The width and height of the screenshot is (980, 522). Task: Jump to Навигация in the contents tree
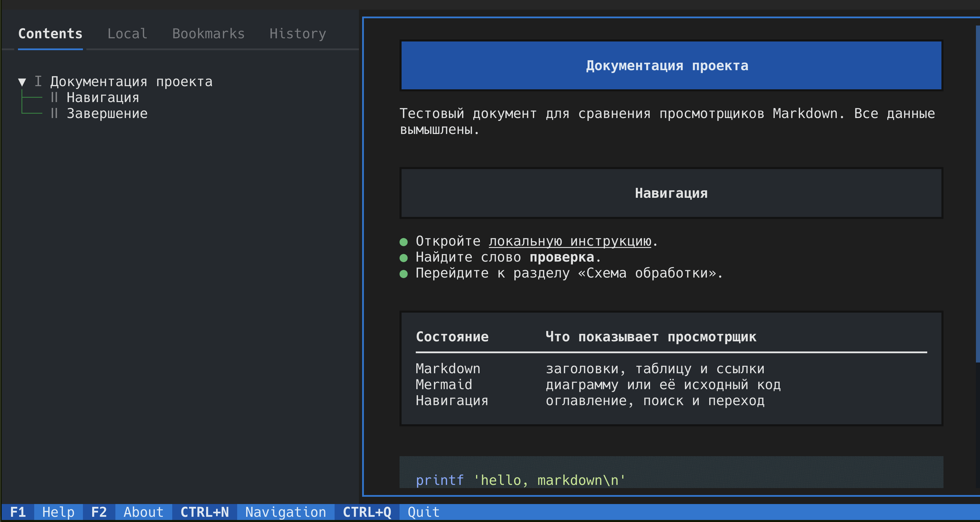pyautogui.click(x=103, y=98)
